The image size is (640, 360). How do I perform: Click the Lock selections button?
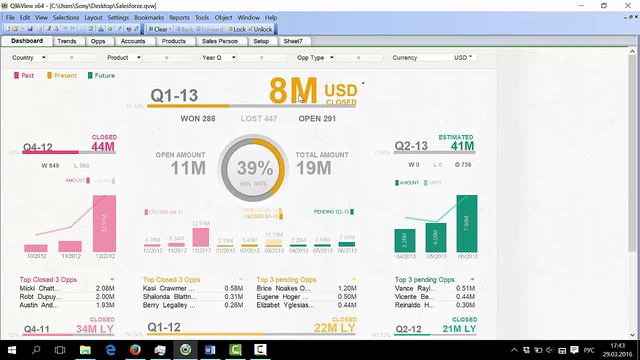pos(237,29)
